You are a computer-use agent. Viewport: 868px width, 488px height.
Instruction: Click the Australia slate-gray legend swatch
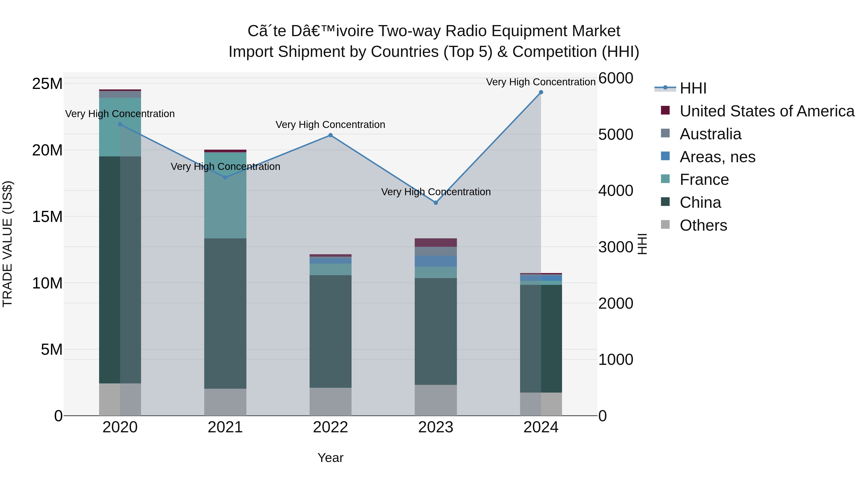[x=665, y=133]
